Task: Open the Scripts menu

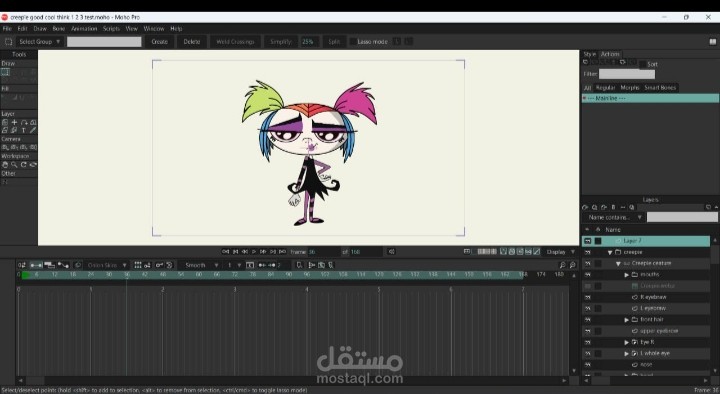Action: pyautogui.click(x=111, y=28)
